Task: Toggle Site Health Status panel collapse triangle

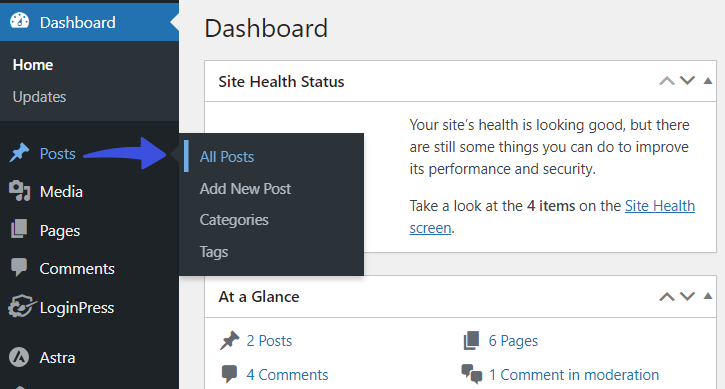Action: 707,81
